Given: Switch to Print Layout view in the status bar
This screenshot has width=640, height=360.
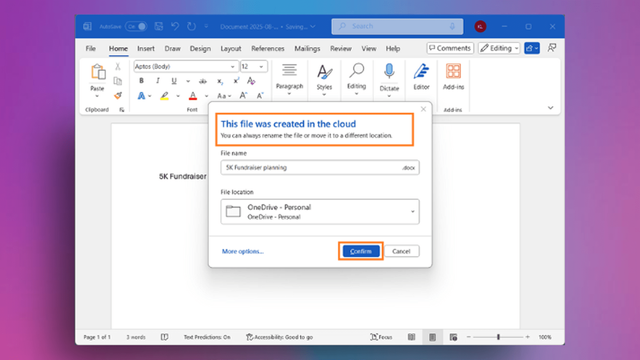Looking at the screenshot, I should pos(432,337).
